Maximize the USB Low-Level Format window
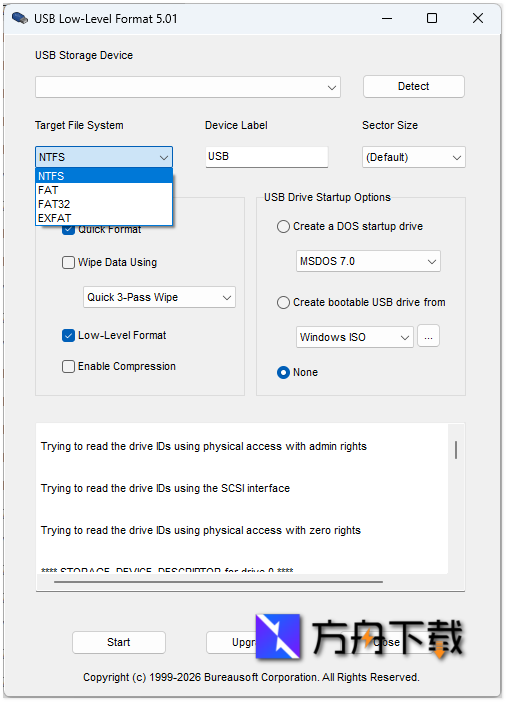This screenshot has width=506, height=702. [x=432, y=18]
